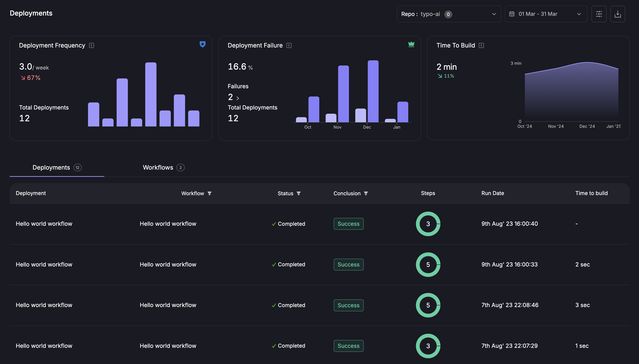Click the Time To Build info icon
The image size is (639, 364).
pyautogui.click(x=481, y=45)
